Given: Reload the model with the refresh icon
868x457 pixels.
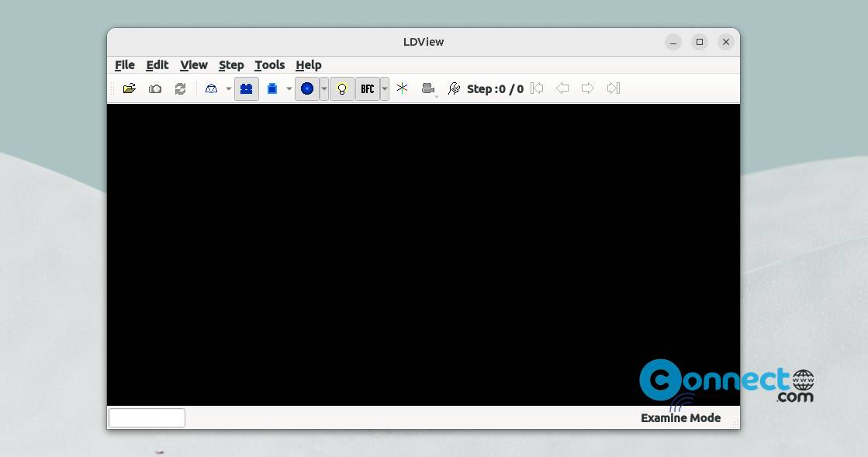Looking at the screenshot, I should tap(181, 88).
